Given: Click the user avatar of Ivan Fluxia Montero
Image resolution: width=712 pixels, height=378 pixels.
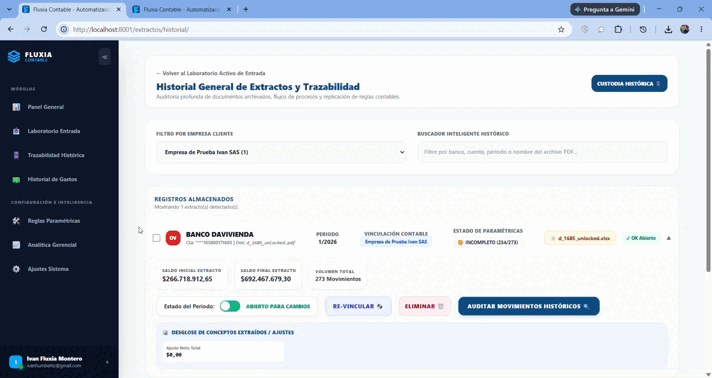Looking at the screenshot, I should (15, 362).
